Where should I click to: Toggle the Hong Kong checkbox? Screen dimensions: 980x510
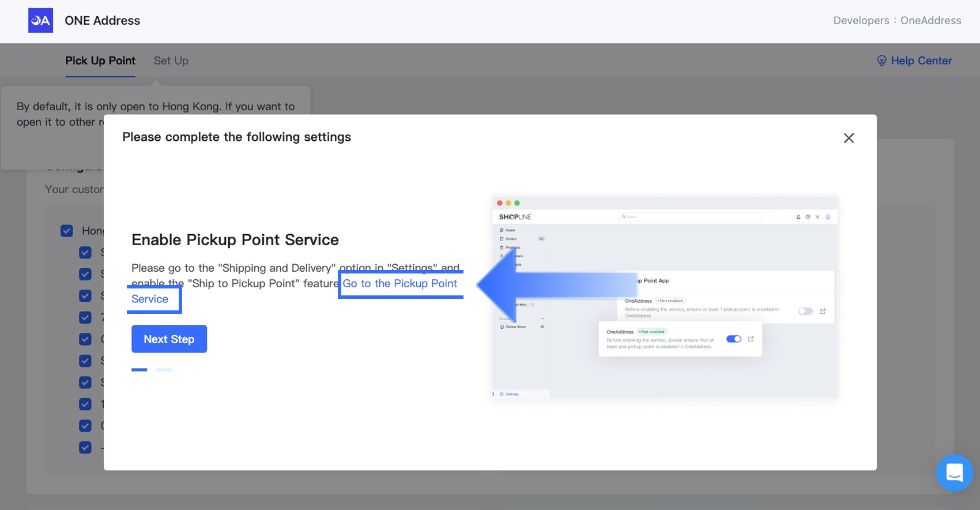point(67,231)
